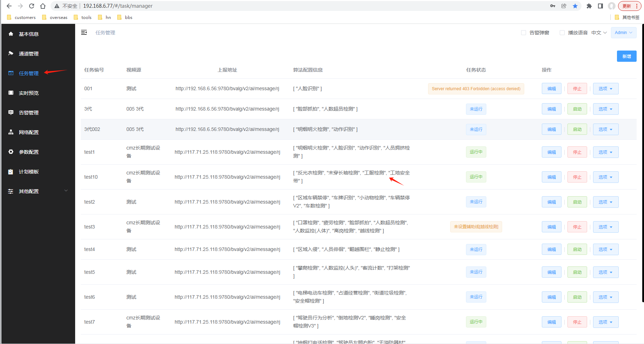Screen dimensions: 644x344
Task: Select 告警管理 menu item
Action: coord(38,112)
